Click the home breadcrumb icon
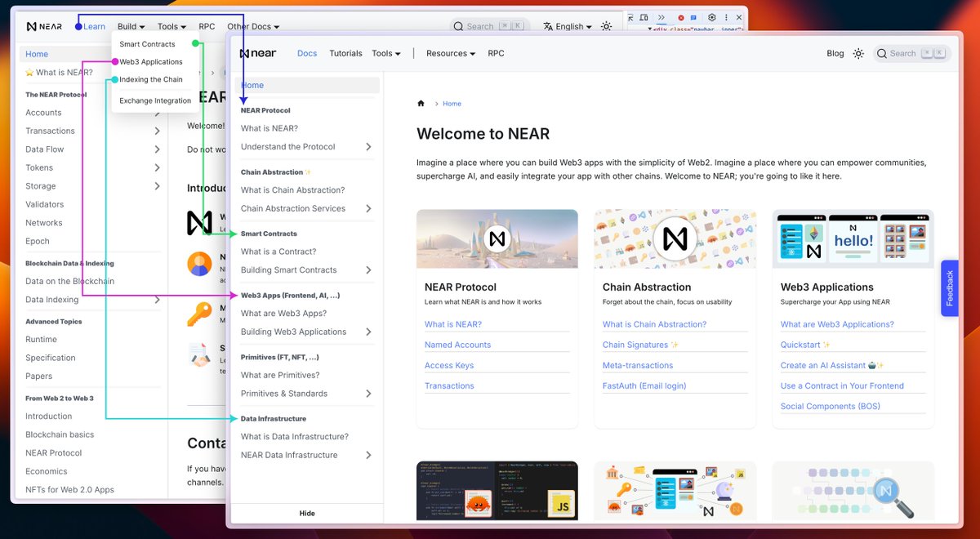The height and width of the screenshot is (539, 980). coord(421,104)
